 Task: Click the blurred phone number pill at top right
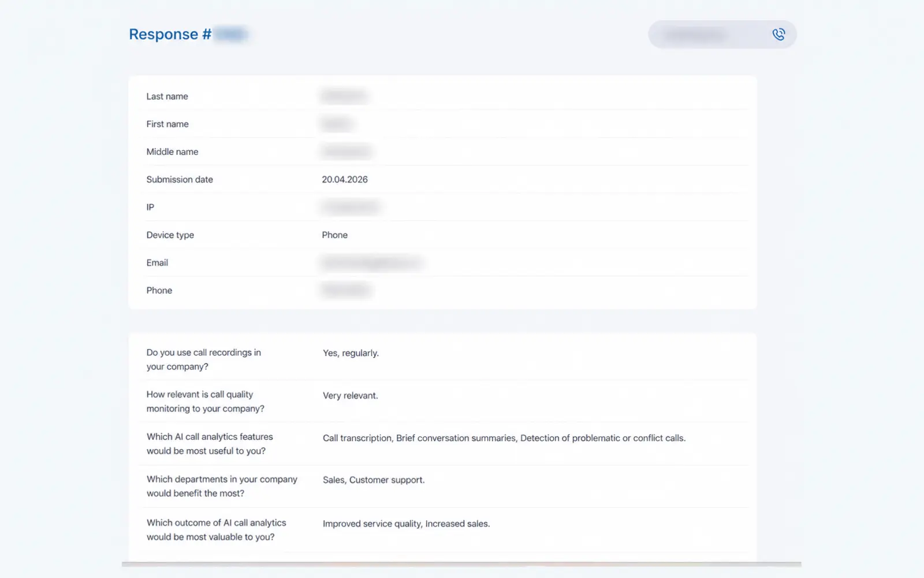[722, 35]
